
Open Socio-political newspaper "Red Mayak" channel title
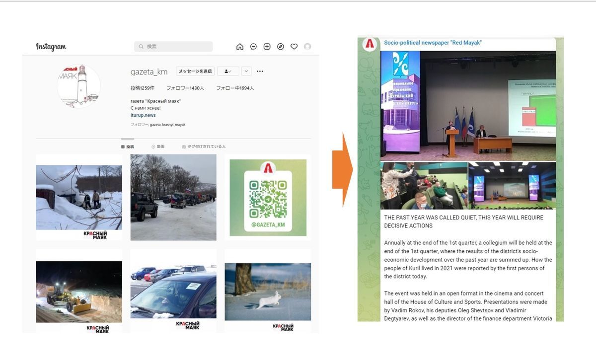(433, 43)
